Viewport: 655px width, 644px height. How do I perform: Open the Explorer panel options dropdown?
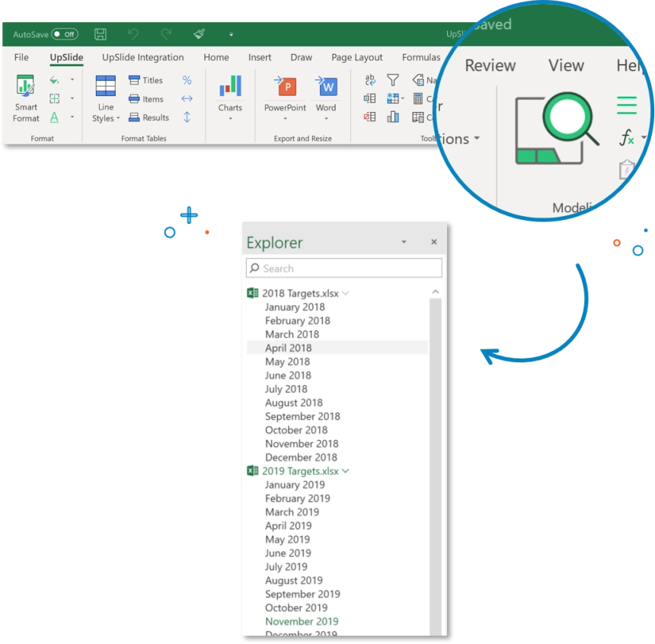[404, 241]
